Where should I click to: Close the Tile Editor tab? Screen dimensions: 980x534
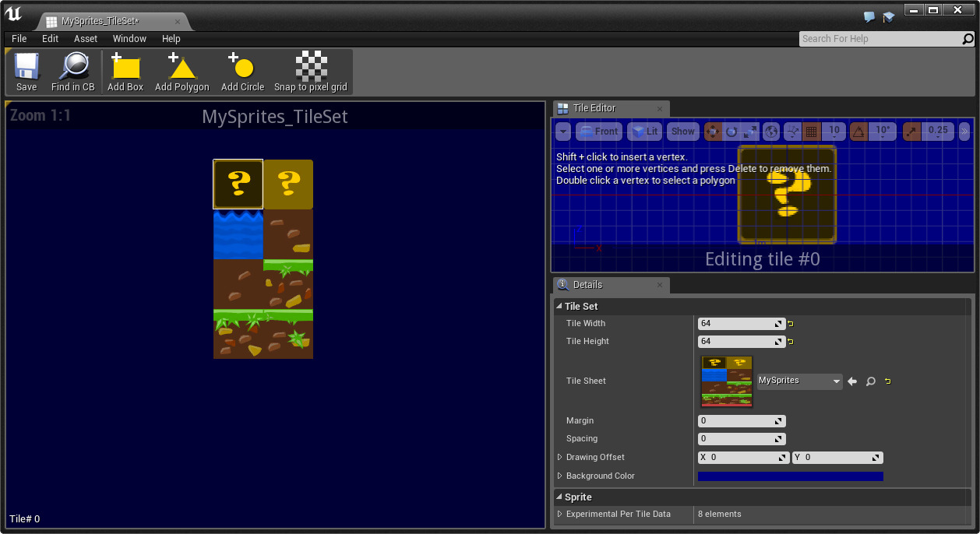point(660,109)
